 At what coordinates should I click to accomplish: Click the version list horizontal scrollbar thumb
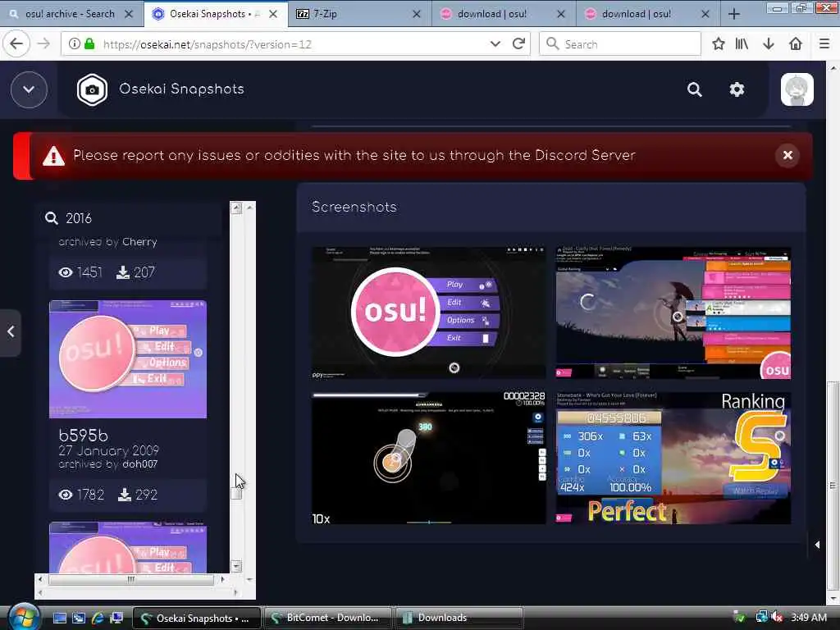coord(131,580)
